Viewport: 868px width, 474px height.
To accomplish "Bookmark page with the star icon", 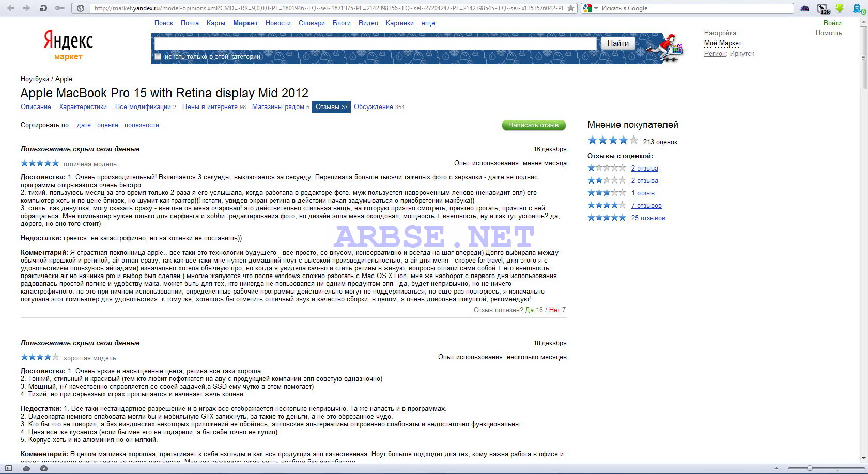I will point(571,8).
